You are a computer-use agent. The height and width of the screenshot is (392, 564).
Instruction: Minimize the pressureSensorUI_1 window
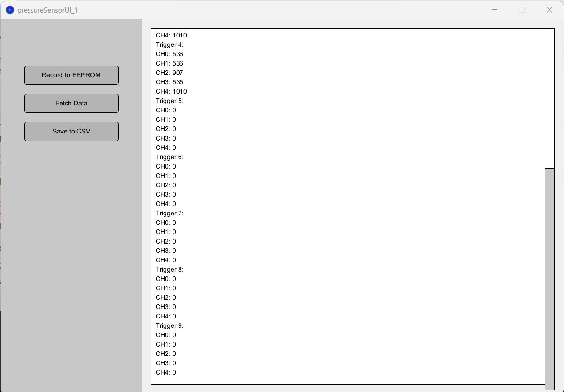point(495,10)
